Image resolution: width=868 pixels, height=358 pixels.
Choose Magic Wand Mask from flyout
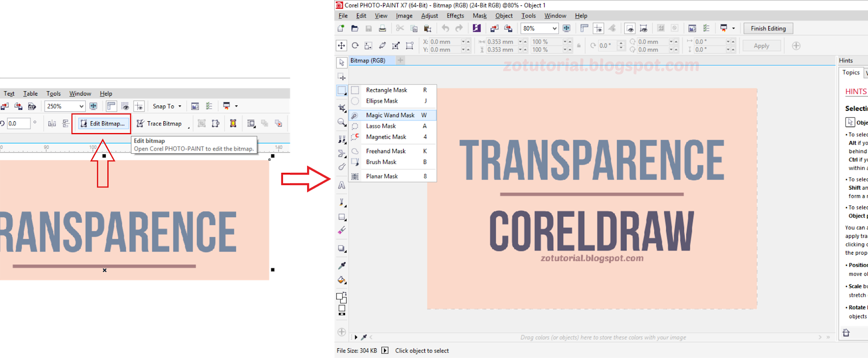392,115
